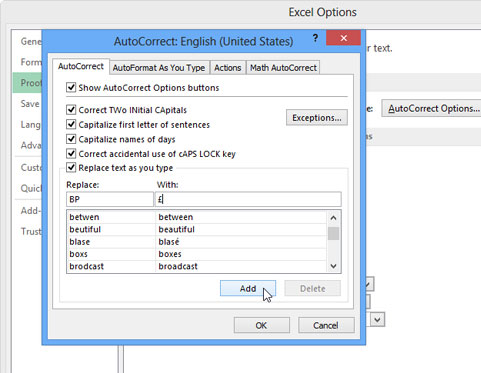Uncheck Correct TWo INitial CApitals
481x373 pixels.
coord(71,110)
